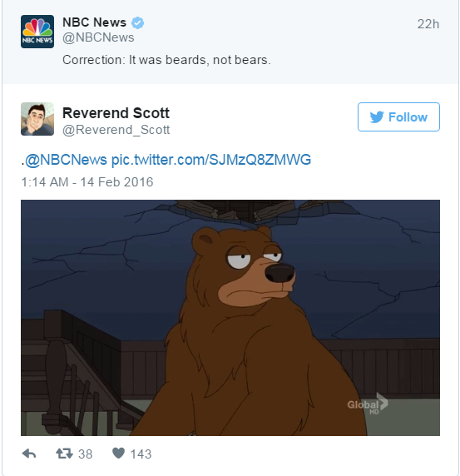Retweet using the retweet arrows icon
This screenshot has height=476, width=460.
coord(64,454)
